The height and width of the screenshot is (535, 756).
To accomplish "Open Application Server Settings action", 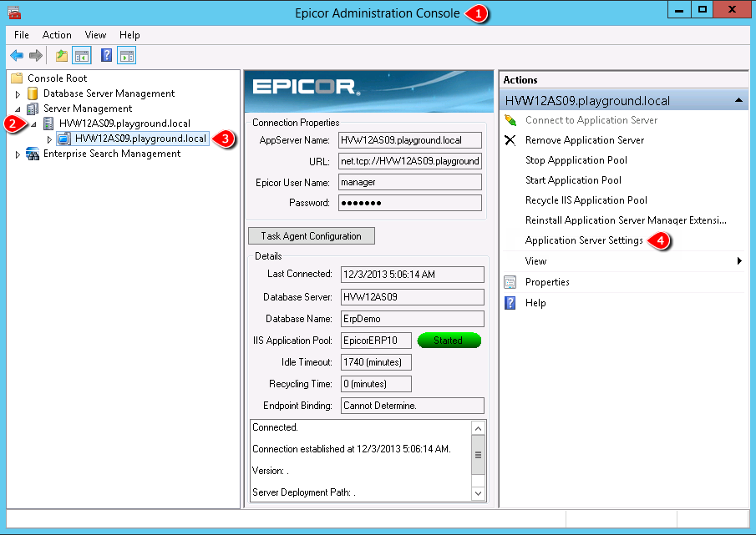I will point(584,240).
